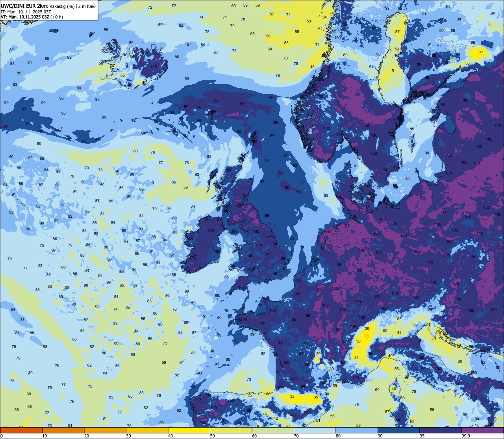Viewport: 504px width, 439px height.
Task: Click the legend tick label '99.9'
Action: click(466, 436)
